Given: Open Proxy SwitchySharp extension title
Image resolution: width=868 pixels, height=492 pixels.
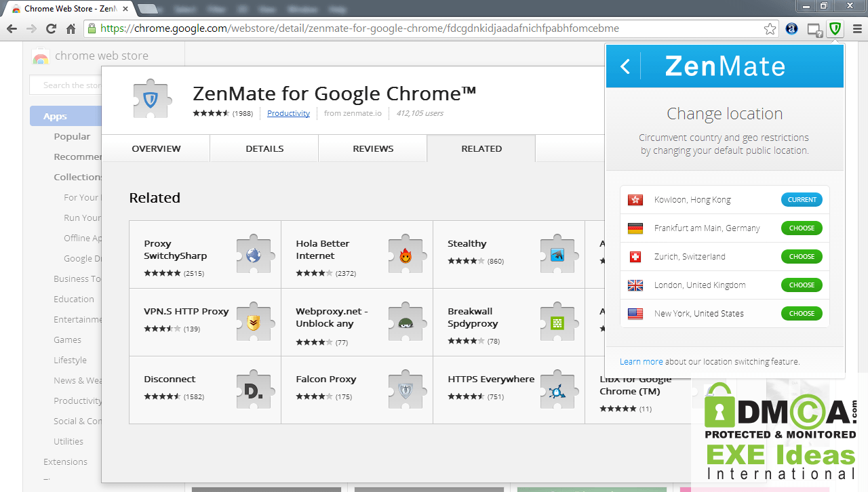Looking at the screenshot, I should click(x=175, y=249).
